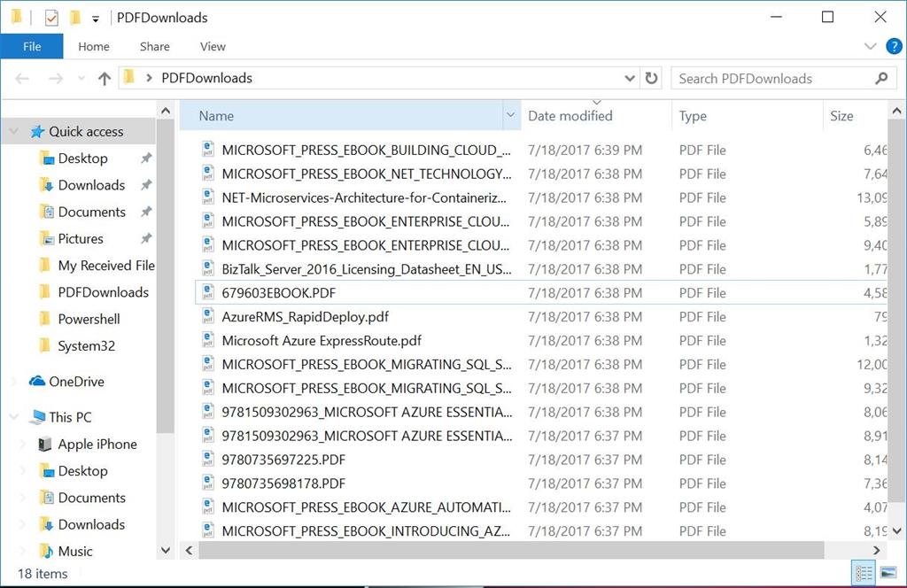
Task: Select AzureRMS_RapidDeploy.pdf file
Action: 305,317
